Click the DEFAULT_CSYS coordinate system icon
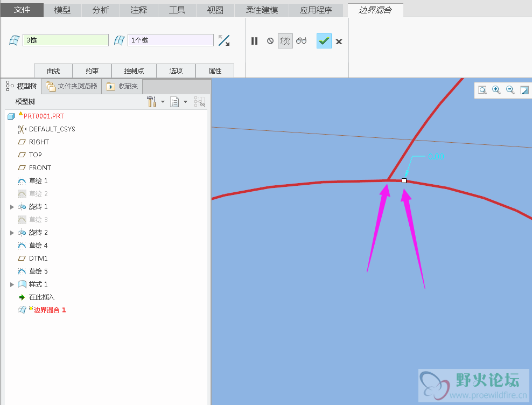This screenshot has width=532, height=405. (22, 129)
